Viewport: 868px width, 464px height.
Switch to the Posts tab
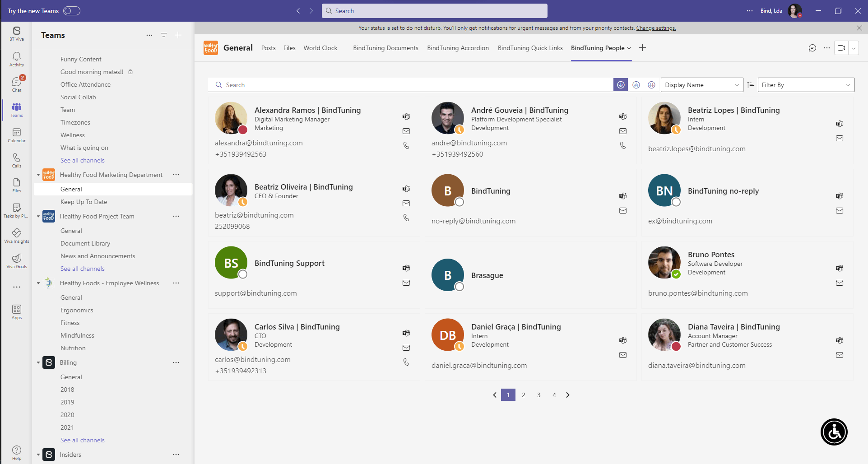click(x=268, y=48)
